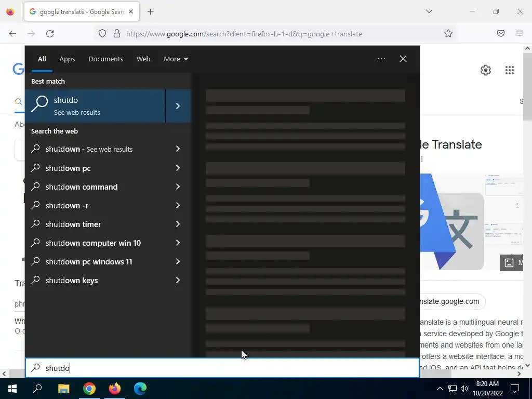Viewport: 532px width, 399px height.
Task: Click the Google Translate logo thumbnail
Action: [x=451, y=222]
